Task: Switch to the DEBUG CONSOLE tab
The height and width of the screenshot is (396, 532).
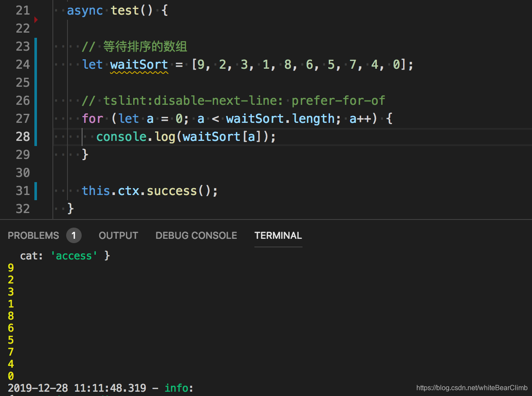Action: coord(196,235)
